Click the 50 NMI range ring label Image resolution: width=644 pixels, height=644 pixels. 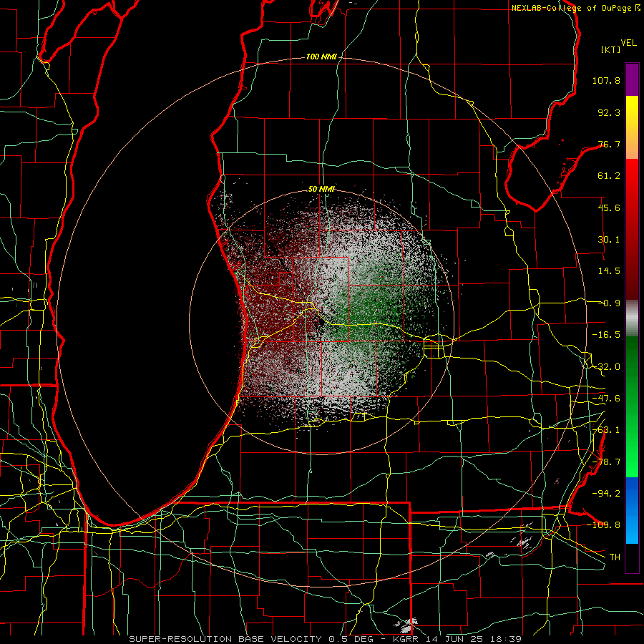tap(321, 189)
